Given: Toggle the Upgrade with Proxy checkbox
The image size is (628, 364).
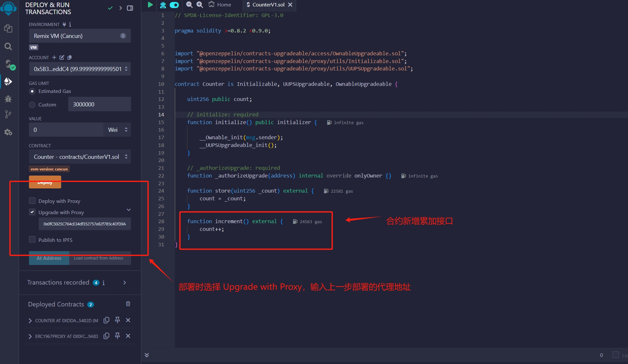Looking at the screenshot, I should point(33,212).
